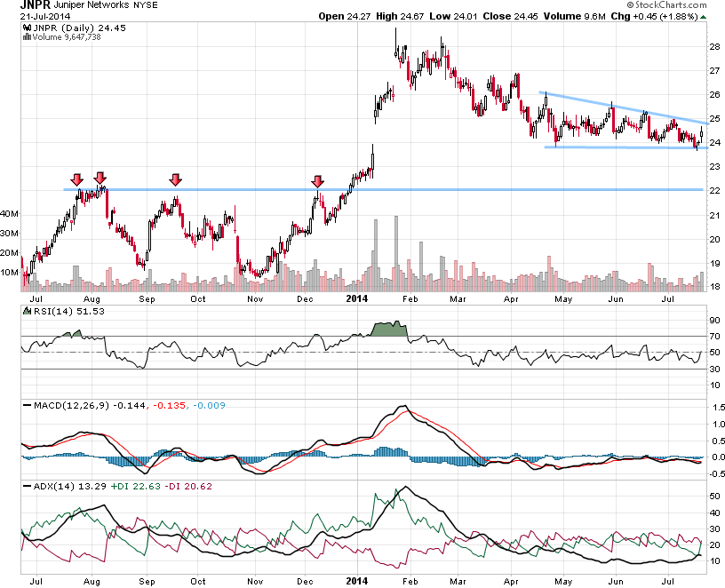The height and width of the screenshot is (588, 725).
Task: Click the tallest gray volume bar before Feb
Action: coord(396,253)
